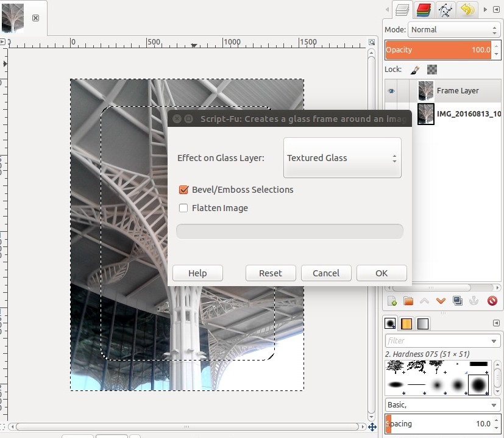The image size is (504, 438).
Task: Raise the selected layer
Action: [425, 301]
